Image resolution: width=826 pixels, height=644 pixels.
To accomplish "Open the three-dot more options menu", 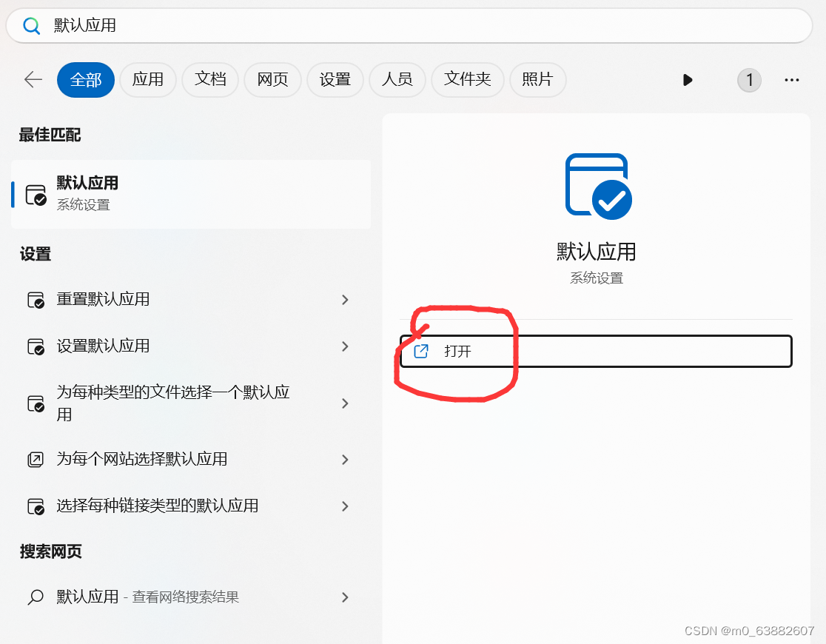I will [x=791, y=80].
